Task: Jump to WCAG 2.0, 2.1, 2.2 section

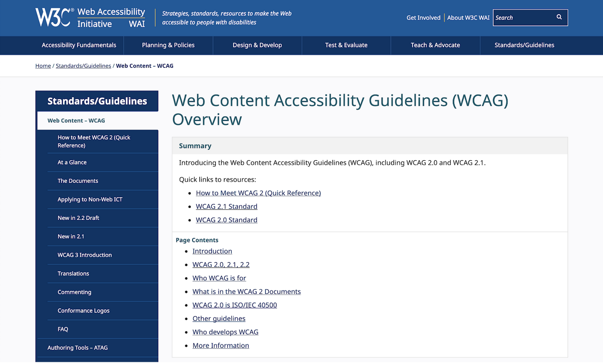Action: click(221, 265)
